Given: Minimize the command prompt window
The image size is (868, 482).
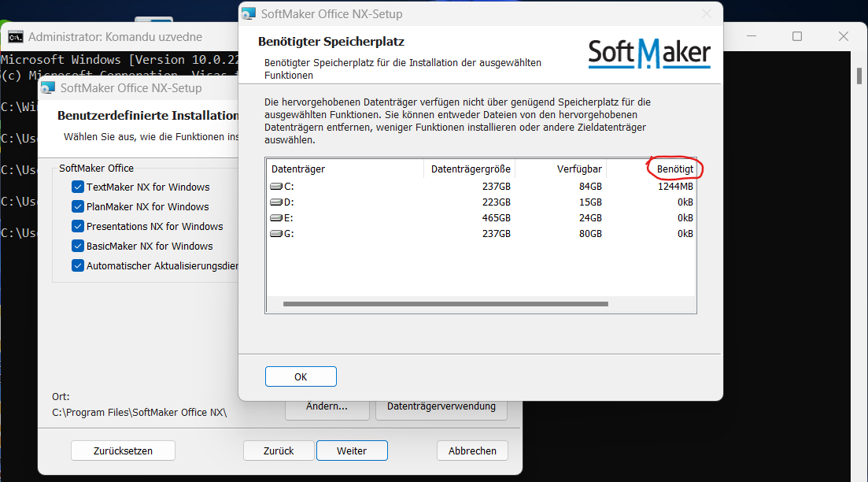Looking at the screenshot, I should coord(752,36).
